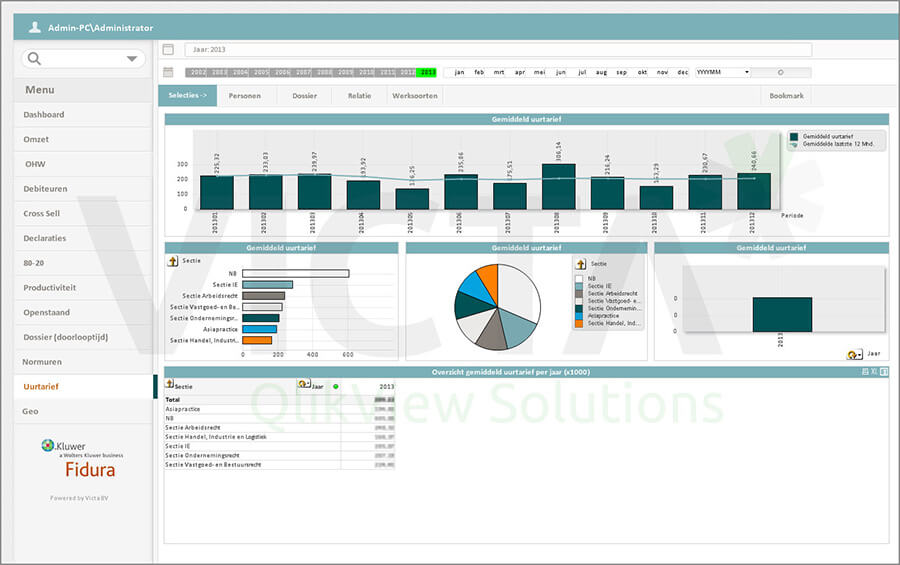Click the Total row in the table
Image resolution: width=900 pixels, height=565 pixels.
point(280,399)
